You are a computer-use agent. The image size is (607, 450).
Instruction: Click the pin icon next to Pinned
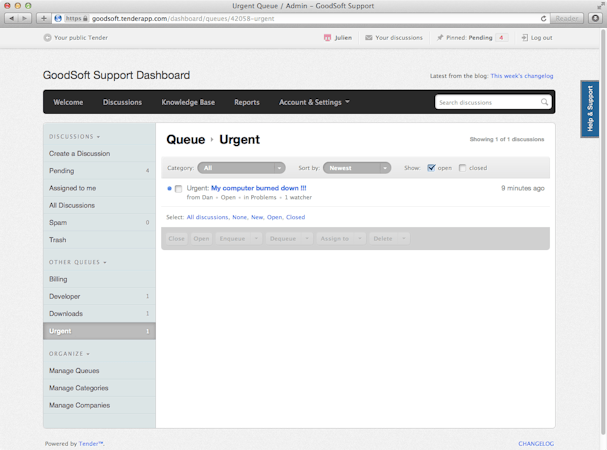(x=440, y=38)
